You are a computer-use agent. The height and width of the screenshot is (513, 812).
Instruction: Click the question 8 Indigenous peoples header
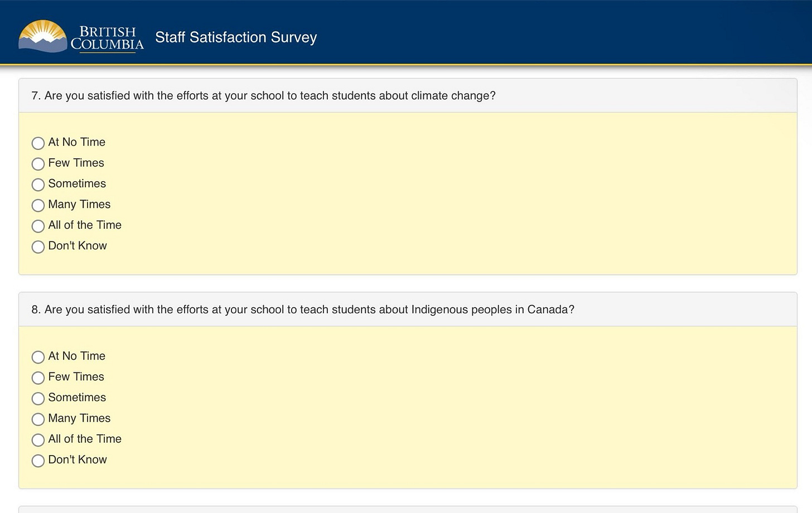(408, 309)
